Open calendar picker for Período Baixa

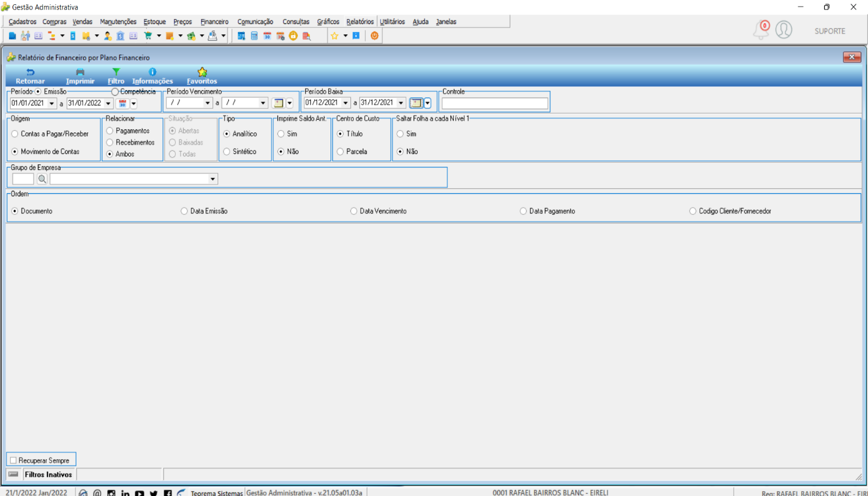click(x=416, y=103)
